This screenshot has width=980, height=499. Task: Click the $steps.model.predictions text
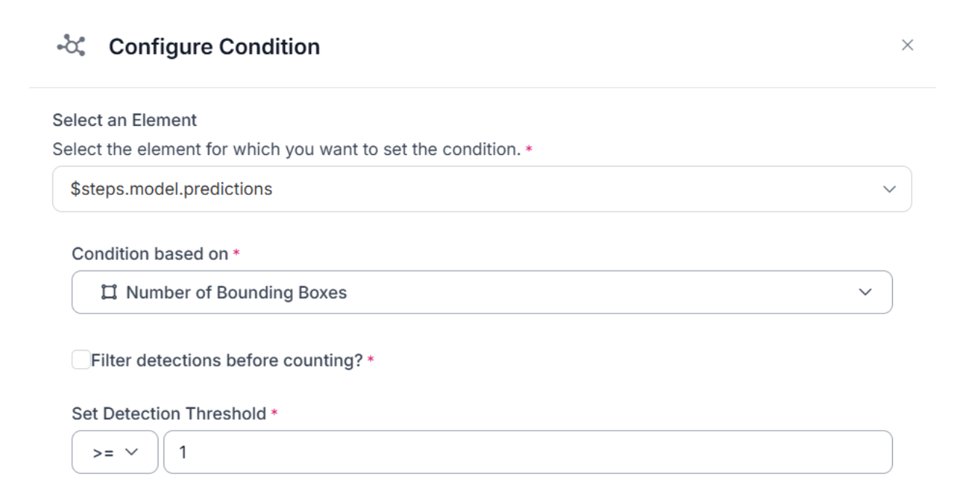[x=172, y=189]
